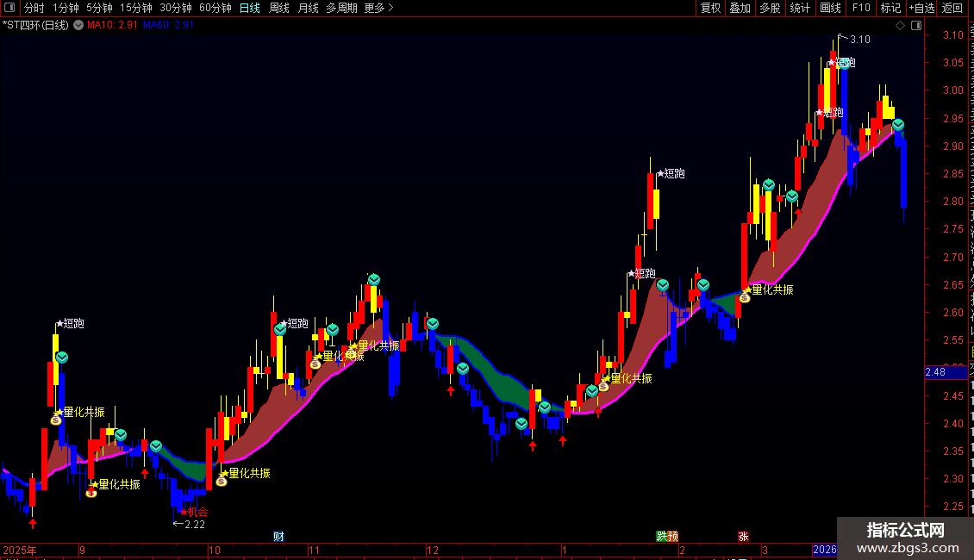This screenshot has width=974, height=560.
Task: Open F10 company information
Action: (x=861, y=8)
